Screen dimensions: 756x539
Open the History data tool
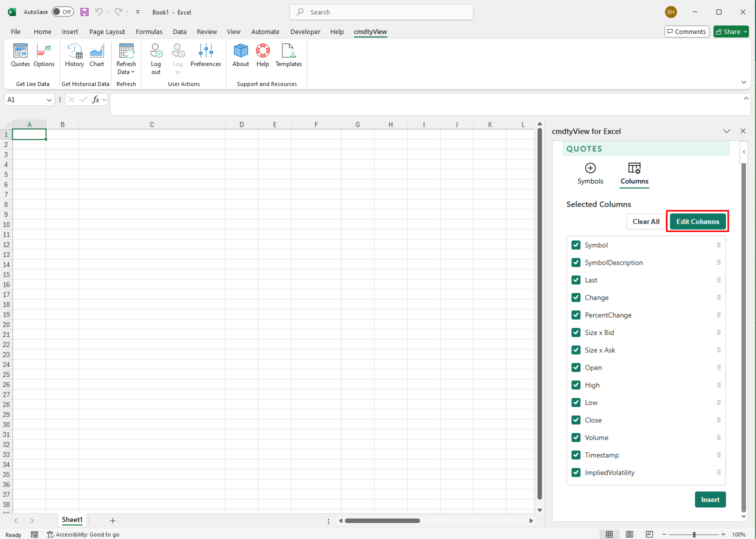74,55
